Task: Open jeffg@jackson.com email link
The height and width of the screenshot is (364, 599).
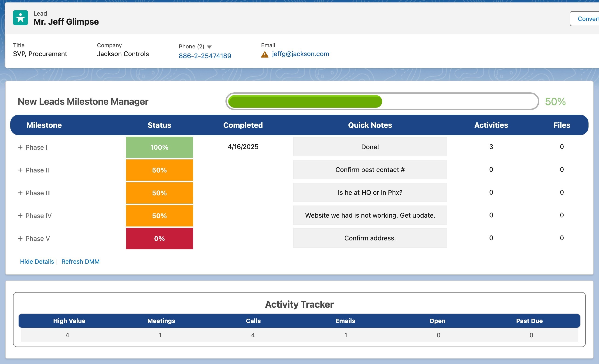Action: 300,54
